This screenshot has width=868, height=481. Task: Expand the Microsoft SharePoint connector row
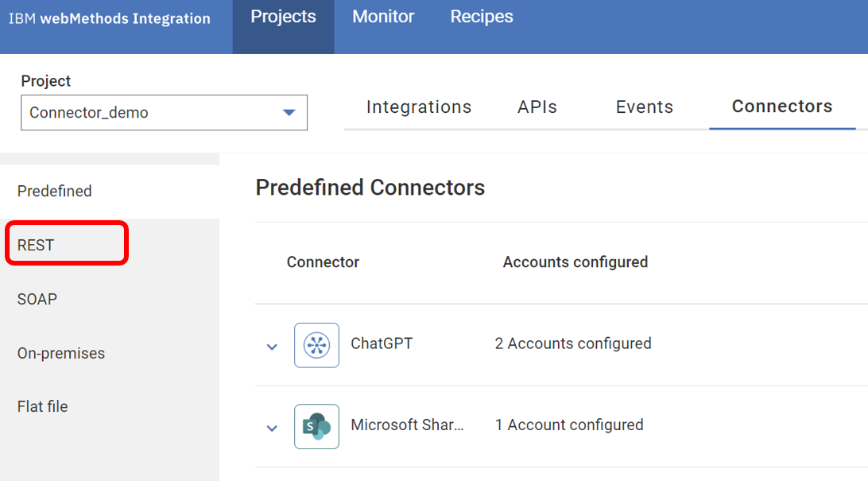[x=272, y=428]
